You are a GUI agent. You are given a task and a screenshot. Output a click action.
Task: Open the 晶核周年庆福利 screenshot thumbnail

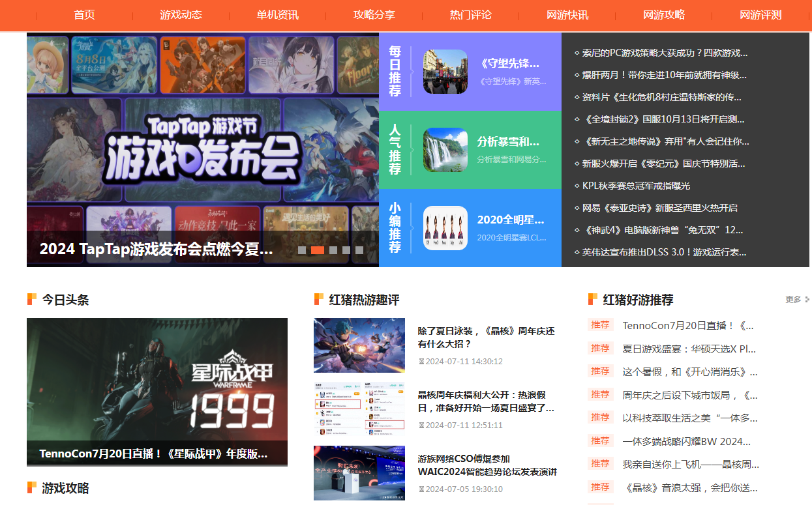pyautogui.click(x=359, y=409)
